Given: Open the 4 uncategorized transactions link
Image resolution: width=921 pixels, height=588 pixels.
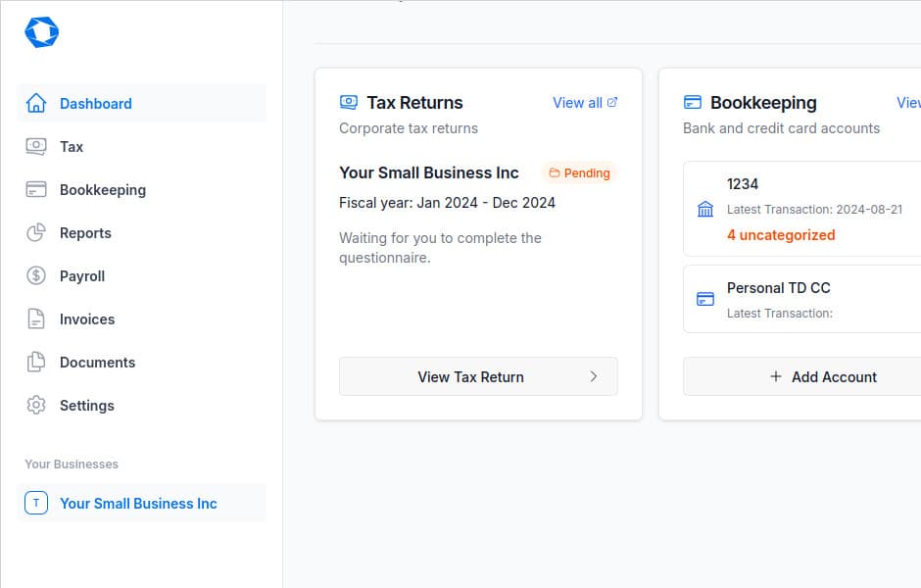Looking at the screenshot, I should click(781, 235).
